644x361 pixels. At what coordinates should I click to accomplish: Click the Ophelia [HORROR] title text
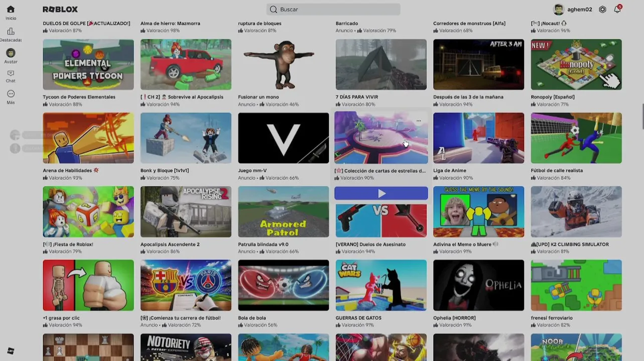tap(454, 318)
